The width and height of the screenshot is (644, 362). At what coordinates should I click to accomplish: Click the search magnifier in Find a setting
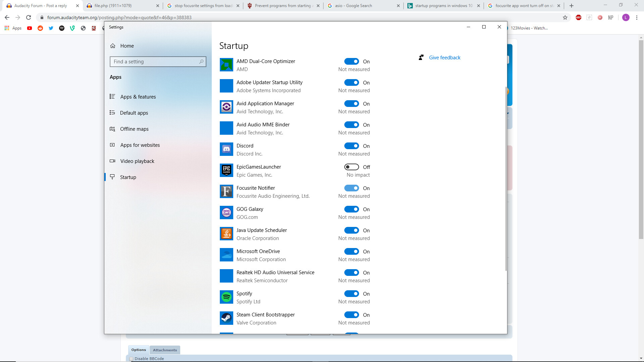click(201, 62)
